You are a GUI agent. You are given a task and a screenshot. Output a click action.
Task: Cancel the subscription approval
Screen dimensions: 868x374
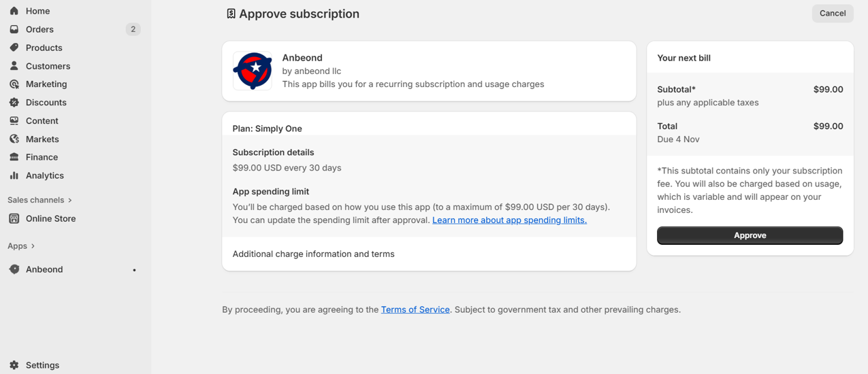[832, 14]
